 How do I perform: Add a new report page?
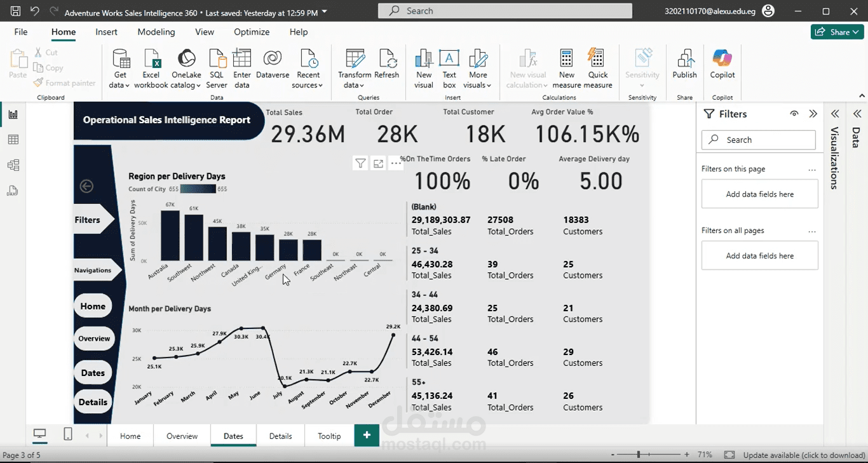coord(367,435)
